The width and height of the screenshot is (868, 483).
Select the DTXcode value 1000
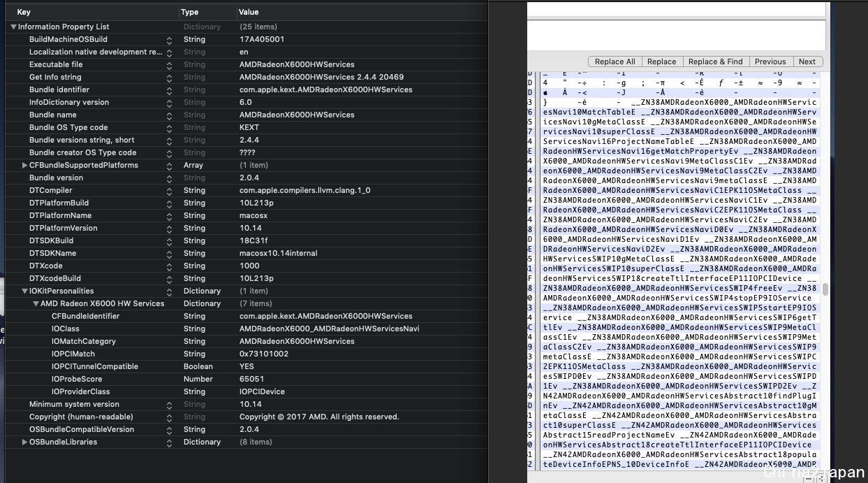click(x=249, y=266)
